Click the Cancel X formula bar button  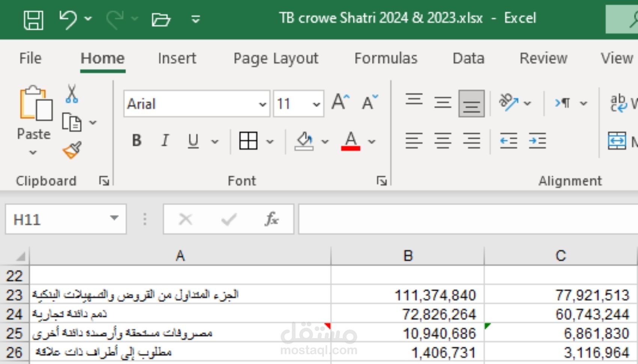185,219
